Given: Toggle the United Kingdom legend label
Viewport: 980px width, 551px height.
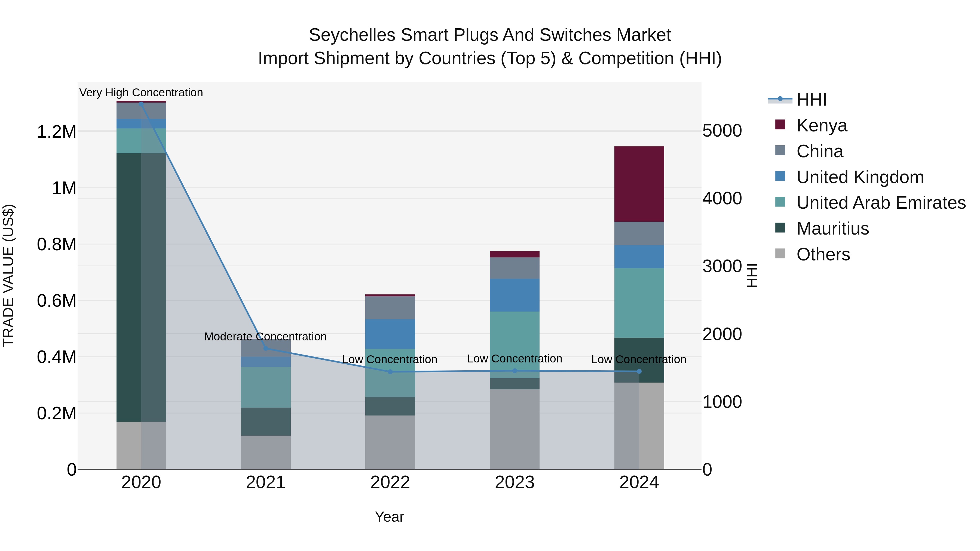Looking at the screenshot, I should click(860, 177).
